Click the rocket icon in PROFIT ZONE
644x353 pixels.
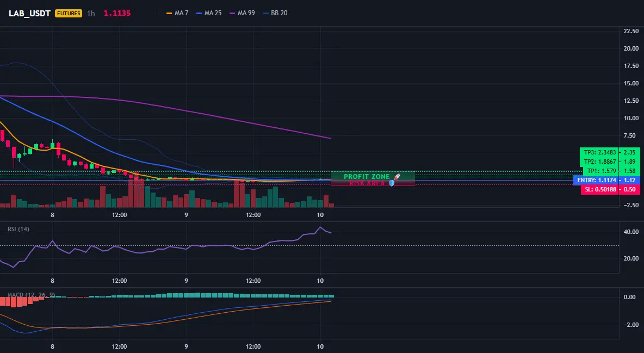(397, 177)
